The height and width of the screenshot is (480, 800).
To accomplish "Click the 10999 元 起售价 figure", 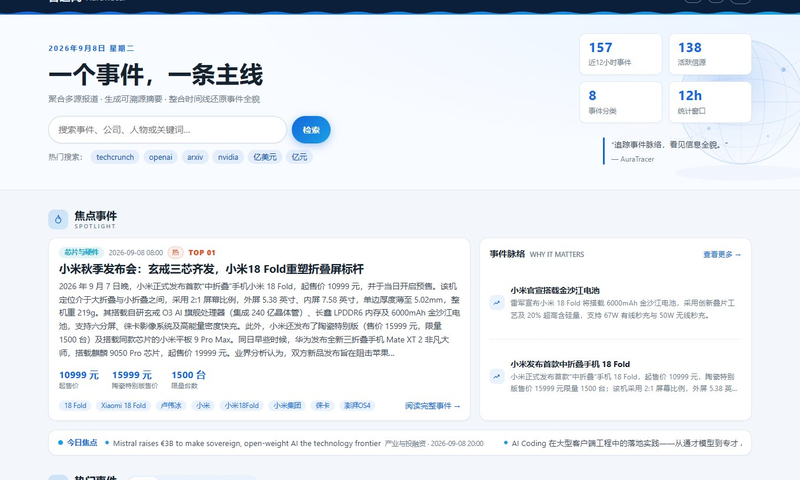I will click(79, 379).
